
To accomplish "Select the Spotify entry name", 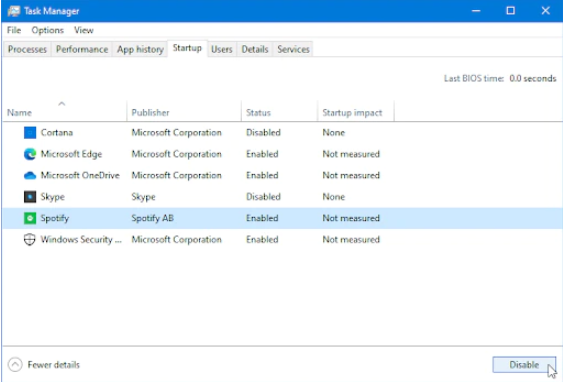I will point(54,218).
